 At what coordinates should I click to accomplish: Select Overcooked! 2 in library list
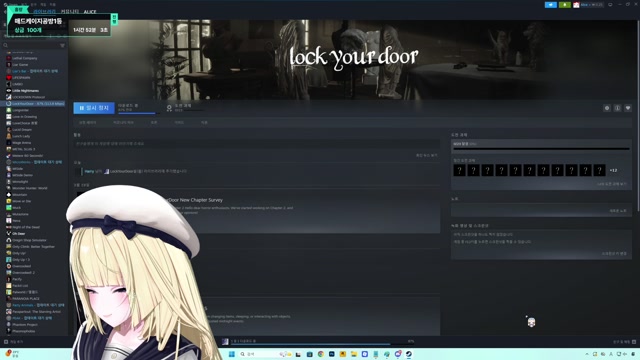24,273
